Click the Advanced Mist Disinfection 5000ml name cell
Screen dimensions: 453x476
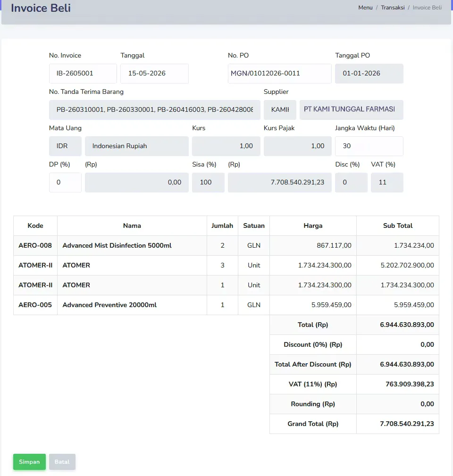132,245
